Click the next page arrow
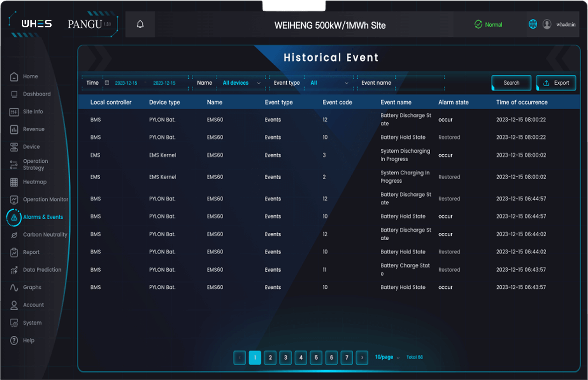 [362, 357]
